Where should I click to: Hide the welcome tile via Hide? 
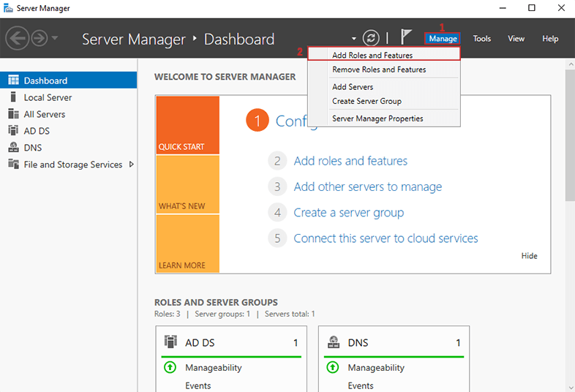pos(529,256)
